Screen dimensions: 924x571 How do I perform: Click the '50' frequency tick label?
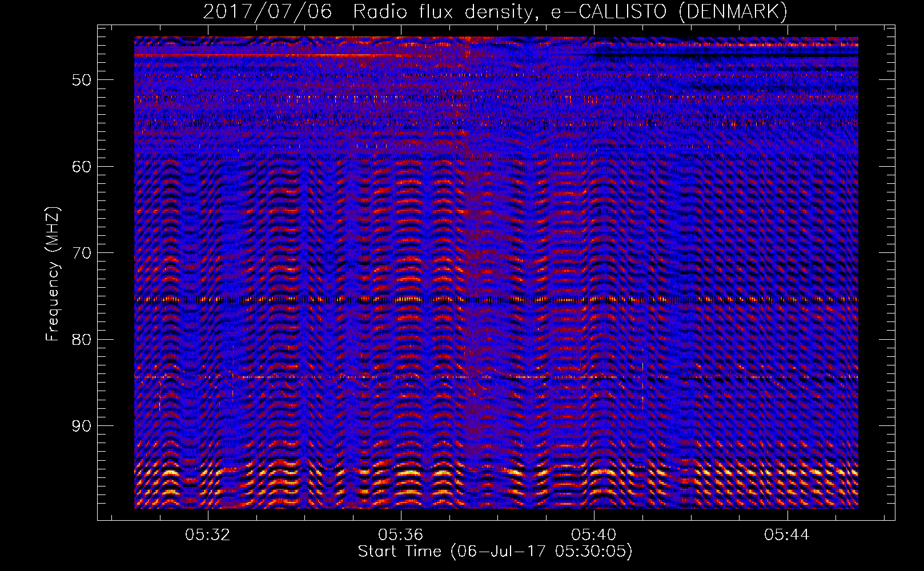coord(82,80)
